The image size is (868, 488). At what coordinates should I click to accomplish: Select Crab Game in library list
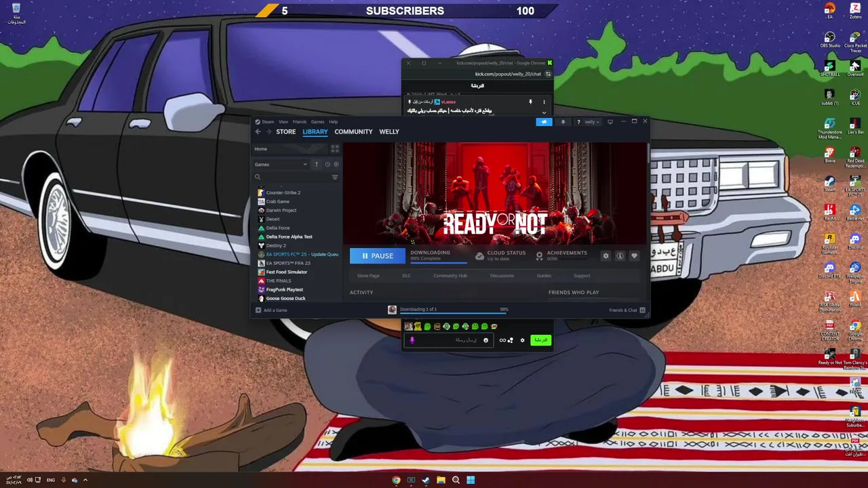pyautogui.click(x=277, y=201)
